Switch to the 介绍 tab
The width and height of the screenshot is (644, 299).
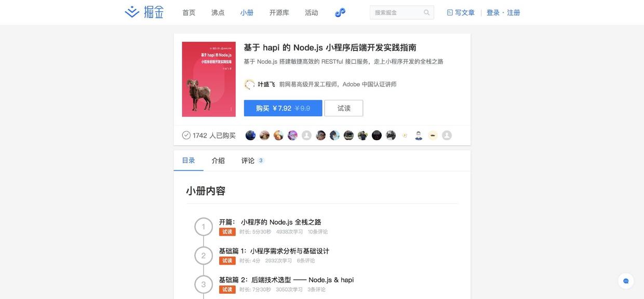(218, 161)
